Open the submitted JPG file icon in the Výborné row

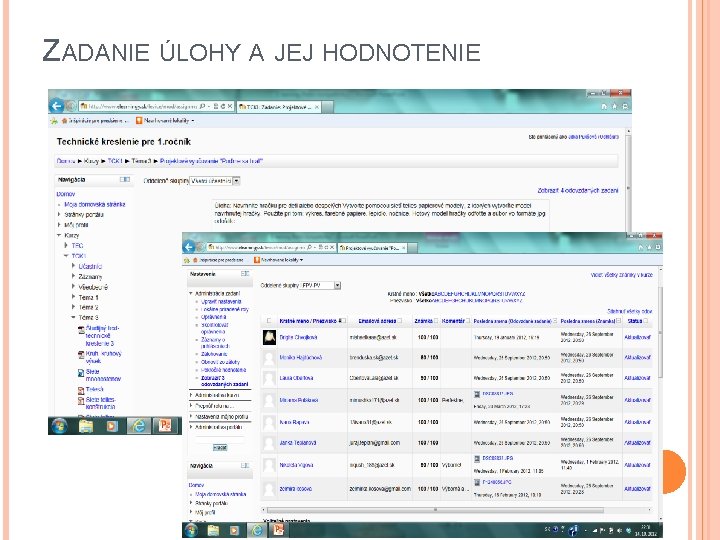pos(477,458)
